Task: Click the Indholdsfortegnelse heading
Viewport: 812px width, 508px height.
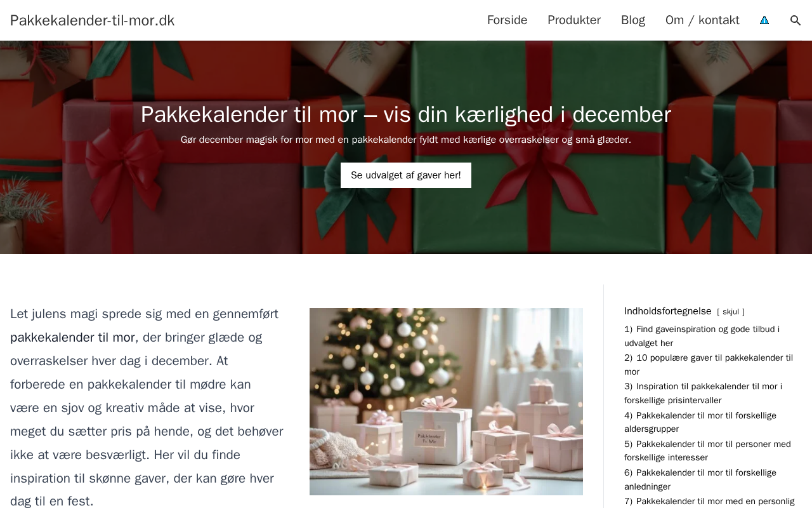Action: click(x=668, y=311)
